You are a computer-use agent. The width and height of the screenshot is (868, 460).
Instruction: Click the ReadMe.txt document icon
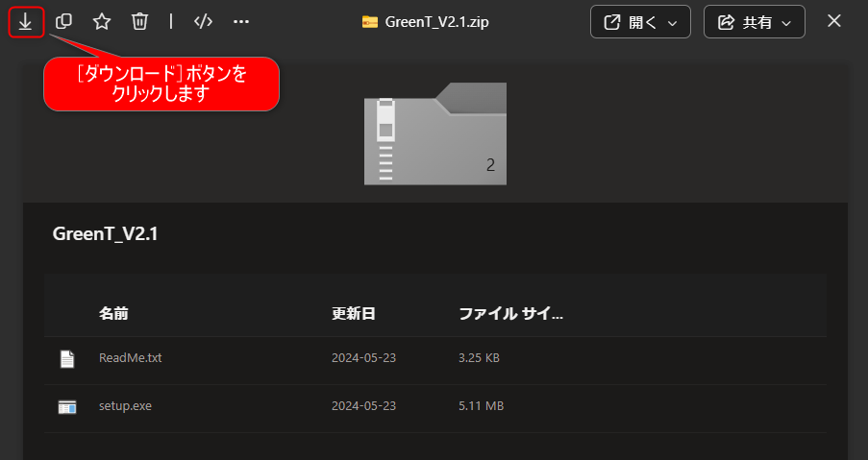67,358
